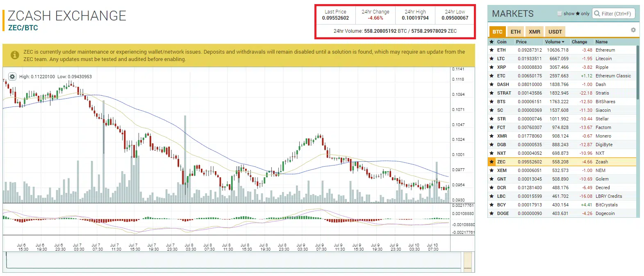Toggle favorite star for LBC
Viewport: 644px width, 276px height.
tap(492, 196)
